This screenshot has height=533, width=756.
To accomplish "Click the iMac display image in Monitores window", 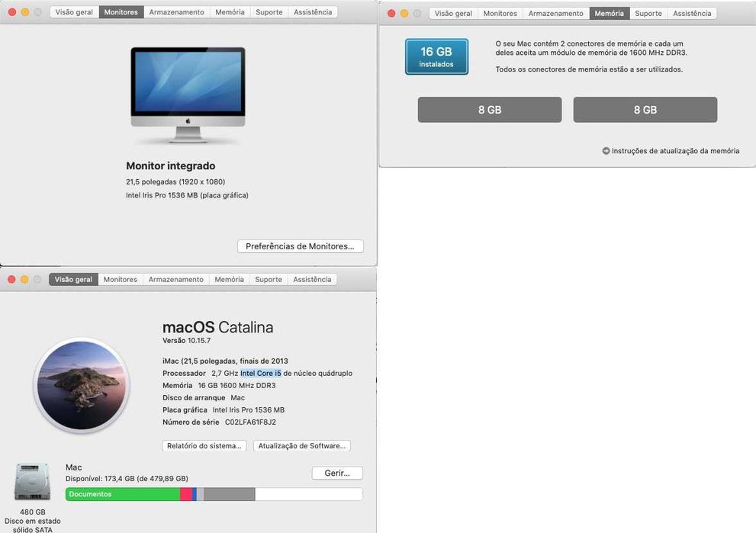I will click(188, 95).
